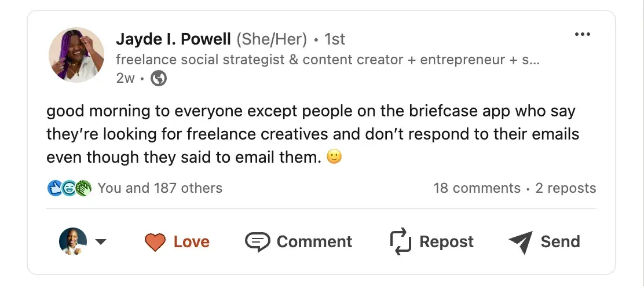Open the three-dot post options menu
This screenshot has height=286, width=644.
[581, 35]
